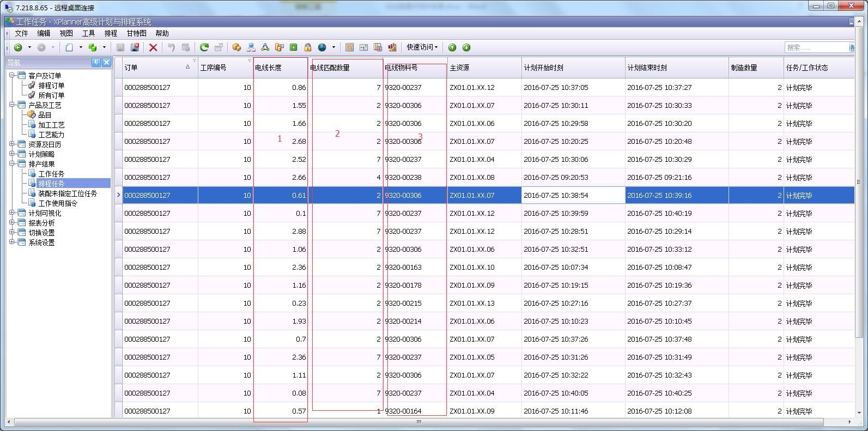This screenshot has width=868, height=431.
Task: Click the search input field
Action: [817, 47]
